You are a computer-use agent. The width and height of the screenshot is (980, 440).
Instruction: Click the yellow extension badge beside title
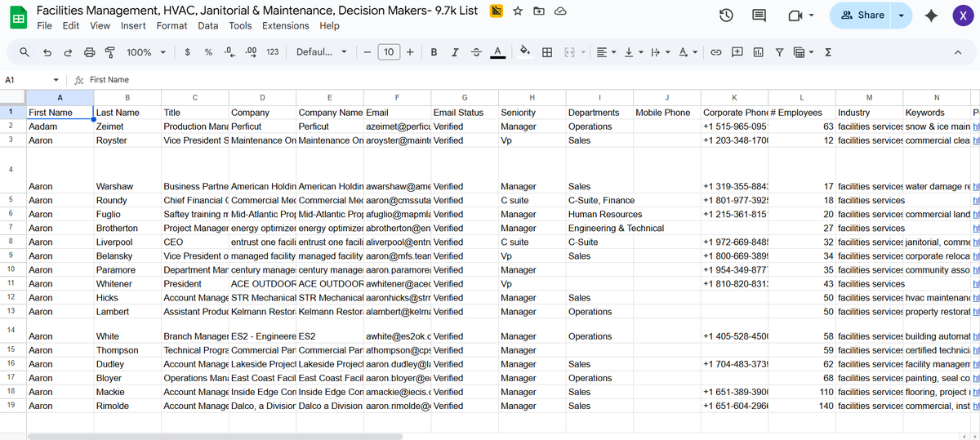[496, 11]
